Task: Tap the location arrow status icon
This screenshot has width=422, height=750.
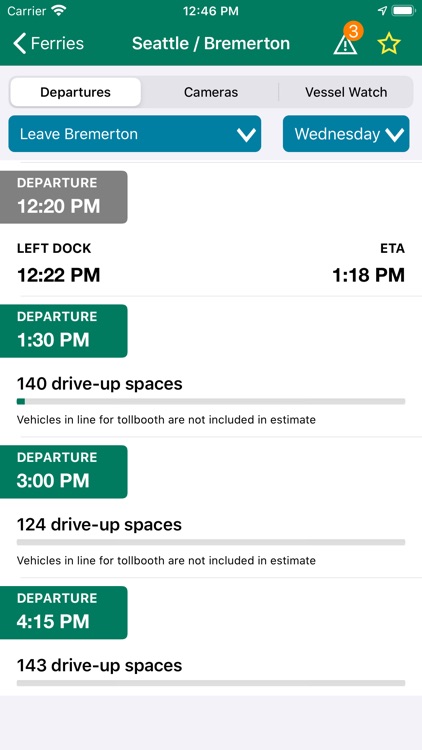Action: point(382,11)
